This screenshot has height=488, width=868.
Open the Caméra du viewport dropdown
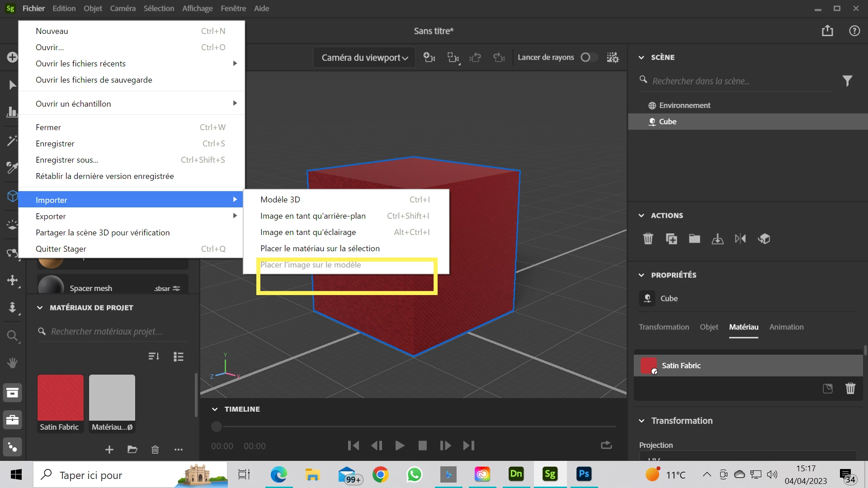coord(364,57)
